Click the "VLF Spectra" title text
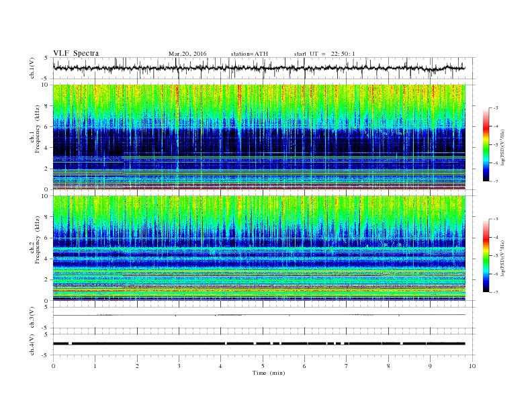 (x=76, y=53)
